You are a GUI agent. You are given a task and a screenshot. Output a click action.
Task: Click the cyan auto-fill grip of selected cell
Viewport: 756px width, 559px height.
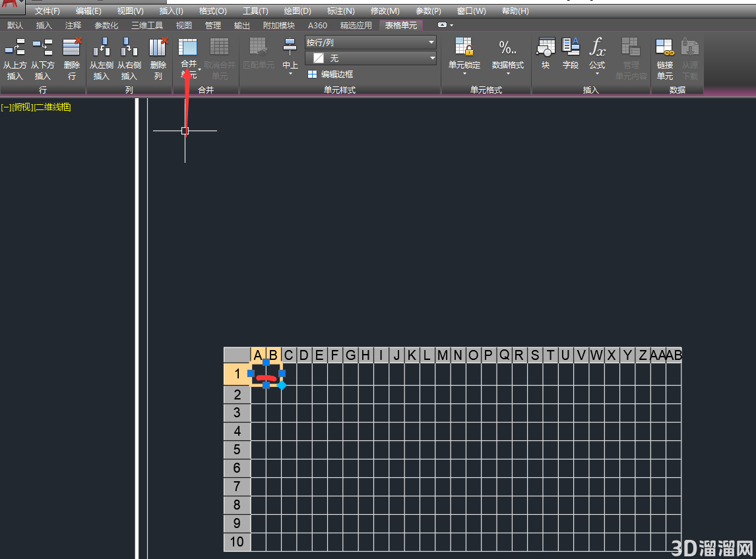click(282, 385)
